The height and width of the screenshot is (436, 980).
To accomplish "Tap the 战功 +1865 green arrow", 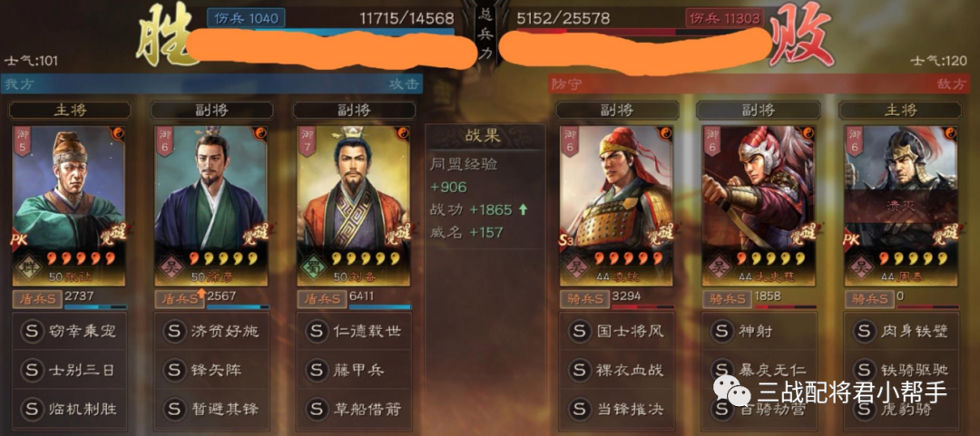I will pyautogui.click(x=523, y=209).
